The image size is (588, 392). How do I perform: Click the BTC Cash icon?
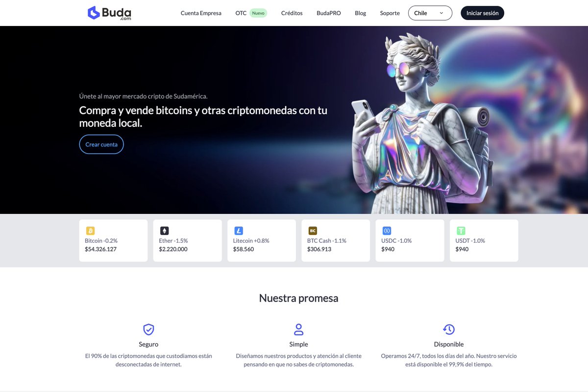[x=313, y=231]
